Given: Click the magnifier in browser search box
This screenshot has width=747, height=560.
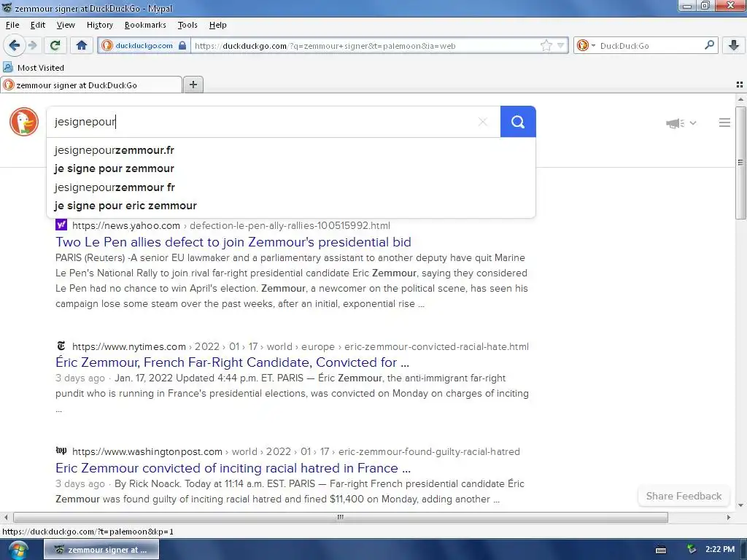Looking at the screenshot, I should [709, 45].
